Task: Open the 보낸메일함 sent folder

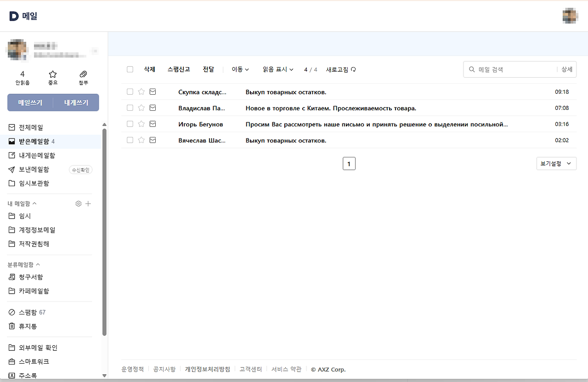Action: point(34,169)
